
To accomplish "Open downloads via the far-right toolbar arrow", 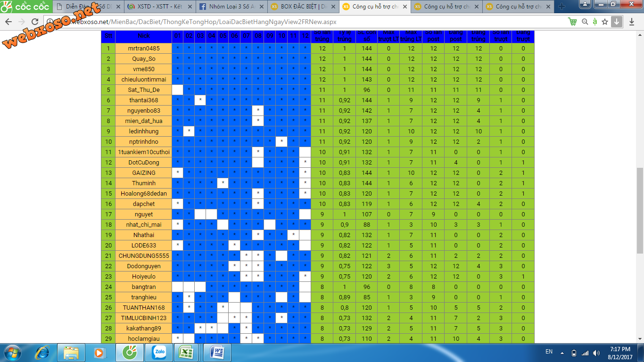I will pos(632,22).
